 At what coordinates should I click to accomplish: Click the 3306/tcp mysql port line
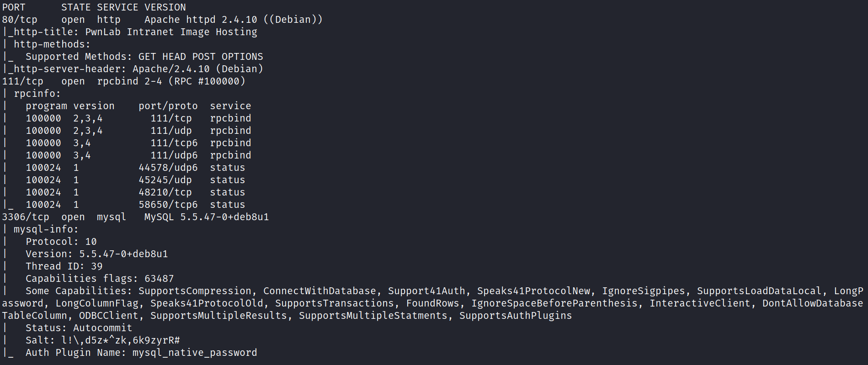135,217
